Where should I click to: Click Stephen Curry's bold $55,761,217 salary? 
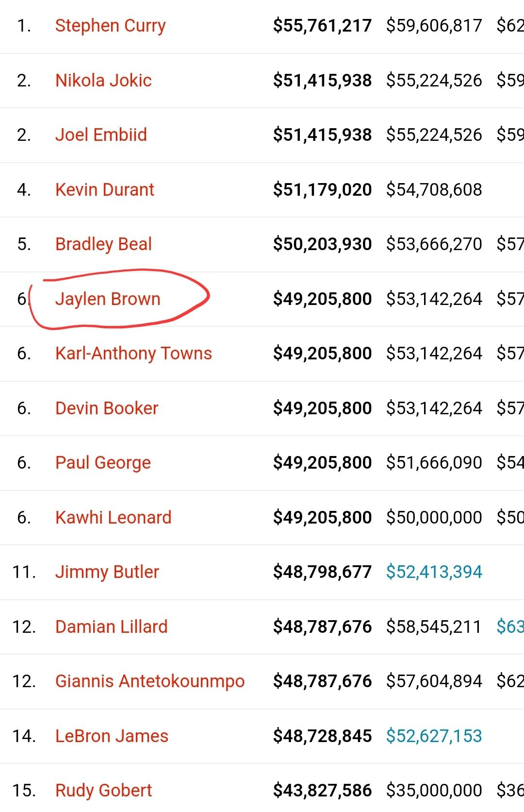point(323,26)
